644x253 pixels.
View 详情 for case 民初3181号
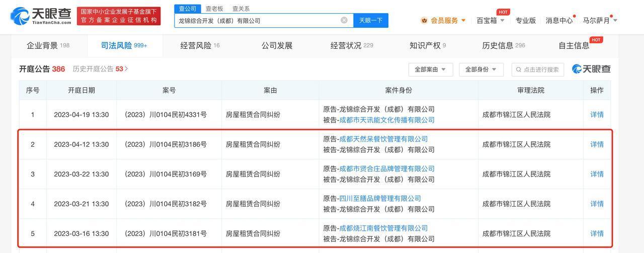pos(597,233)
